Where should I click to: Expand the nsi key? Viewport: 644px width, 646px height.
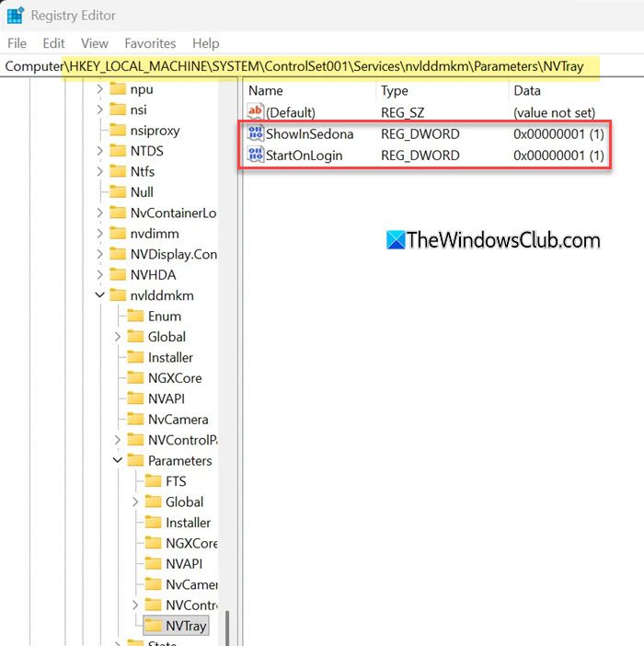pos(99,110)
